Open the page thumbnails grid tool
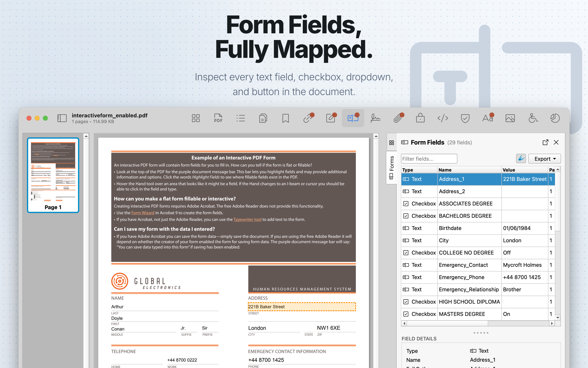This screenshot has height=368, width=588. click(196, 118)
